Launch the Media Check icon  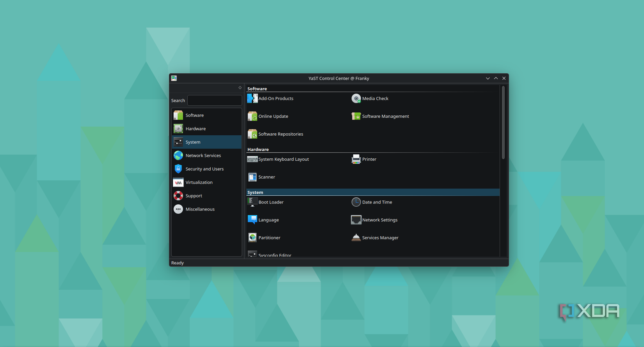356,99
